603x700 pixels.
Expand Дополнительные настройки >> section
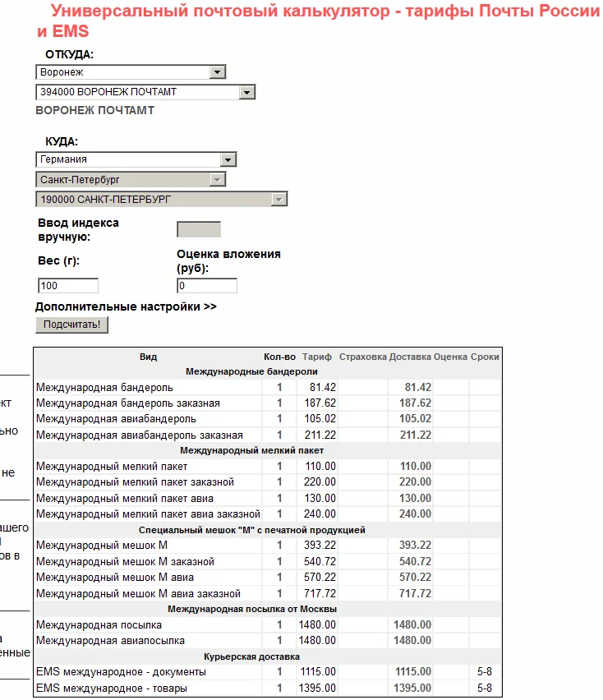pyautogui.click(x=126, y=306)
